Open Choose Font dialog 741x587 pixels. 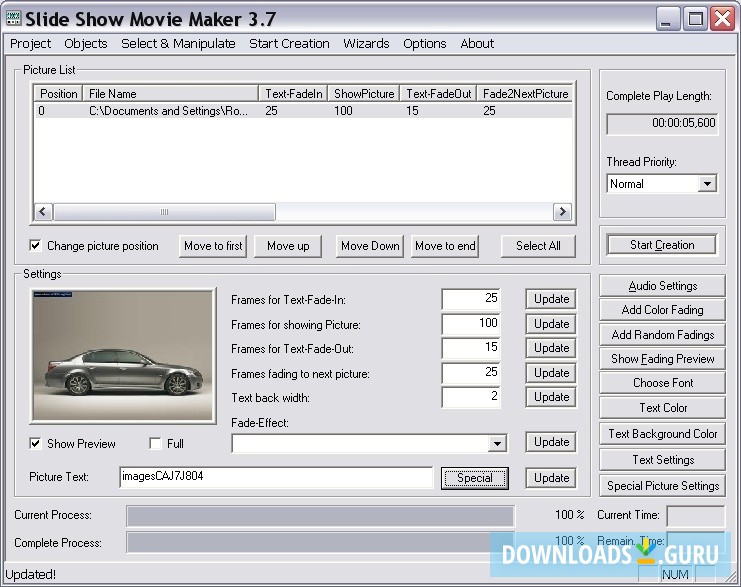pos(663,383)
